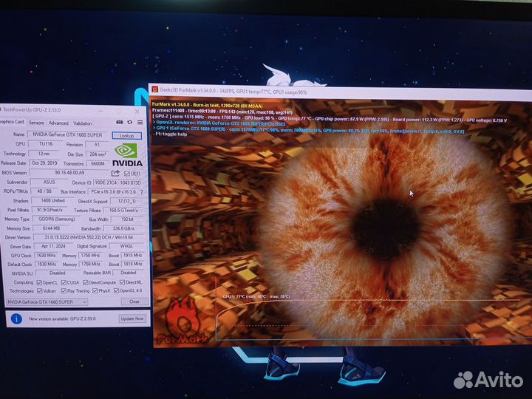The width and height of the screenshot is (532, 399).
Task: Click the GPU-Z screenshot camera icon
Action: (120, 122)
